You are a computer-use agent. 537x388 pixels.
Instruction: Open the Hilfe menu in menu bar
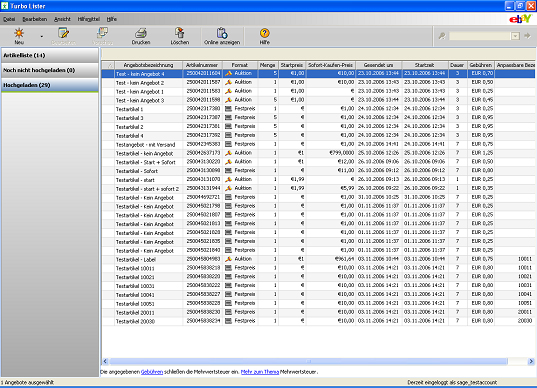point(112,19)
